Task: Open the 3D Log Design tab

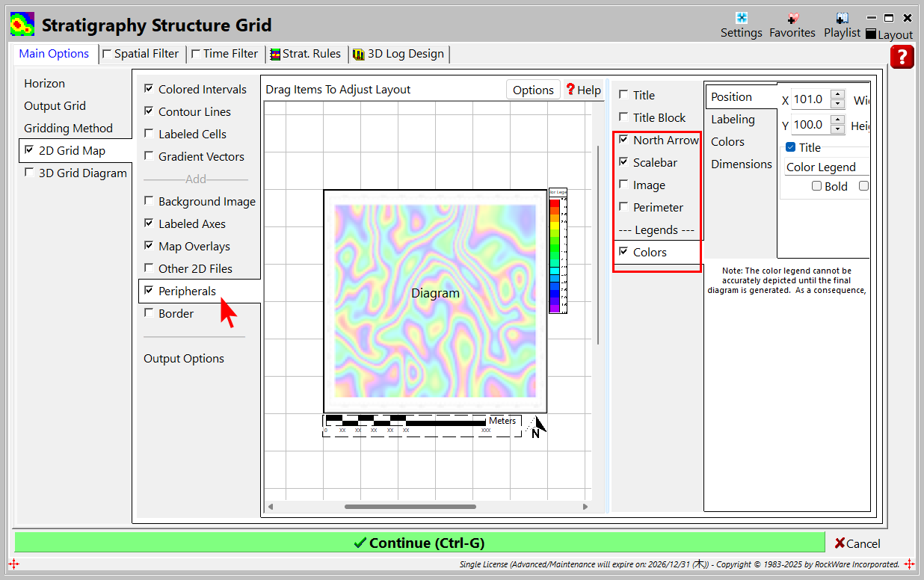Action: pyautogui.click(x=398, y=54)
